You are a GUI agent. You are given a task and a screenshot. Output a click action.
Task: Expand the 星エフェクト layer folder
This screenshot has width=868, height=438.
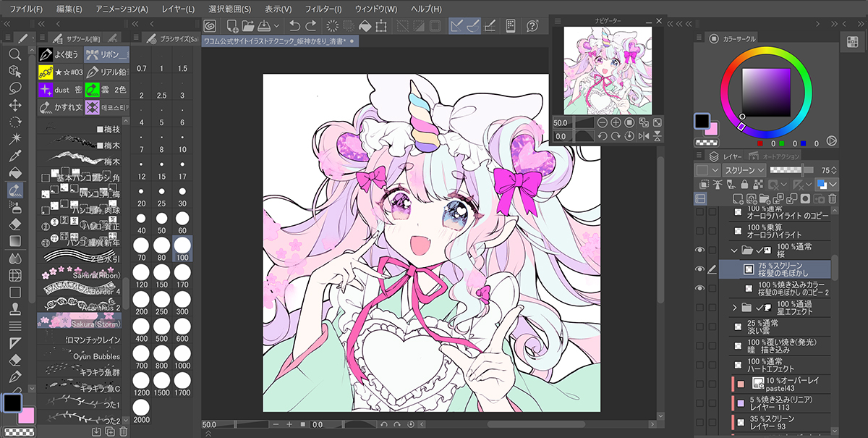click(735, 308)
